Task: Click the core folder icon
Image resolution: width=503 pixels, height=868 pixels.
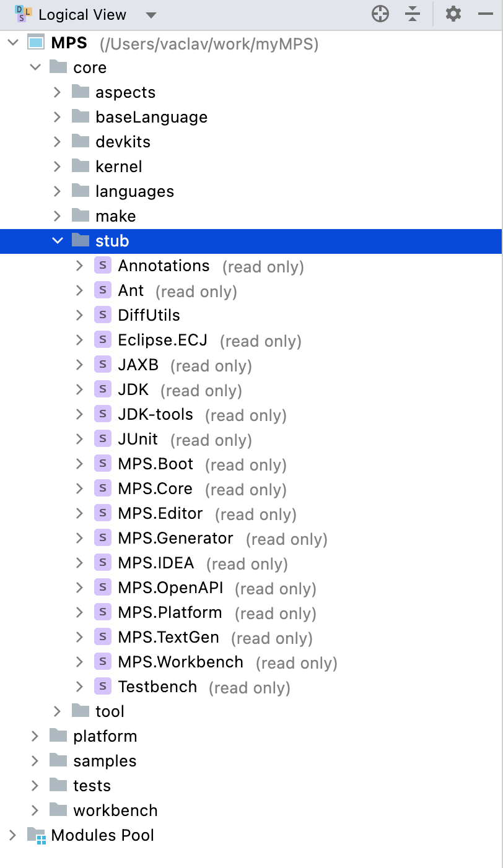Action: (59, 67)
